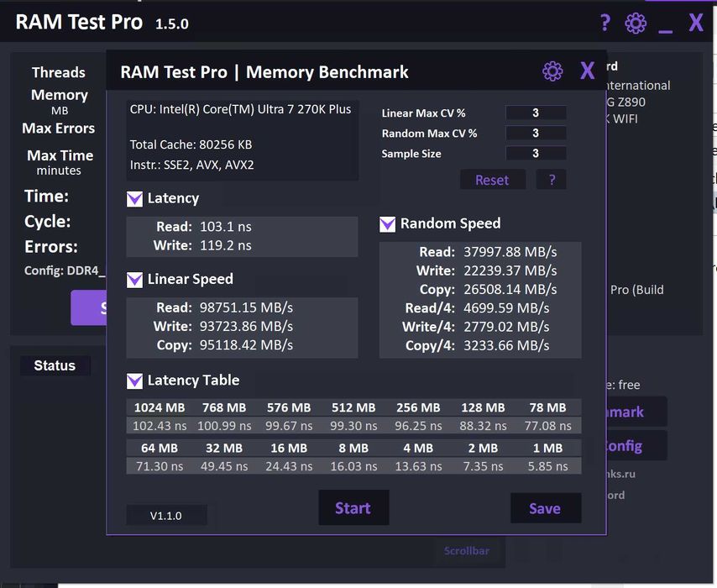
Task: Click the Scrollbar button in main window
Action: [x=467, y=551]
